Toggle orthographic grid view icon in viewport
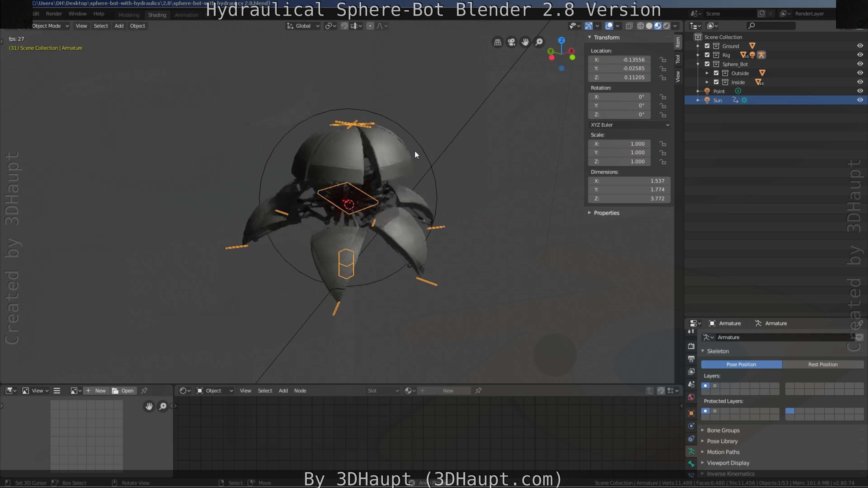Viewport: 868px width, 488px height. pos(498,42)
